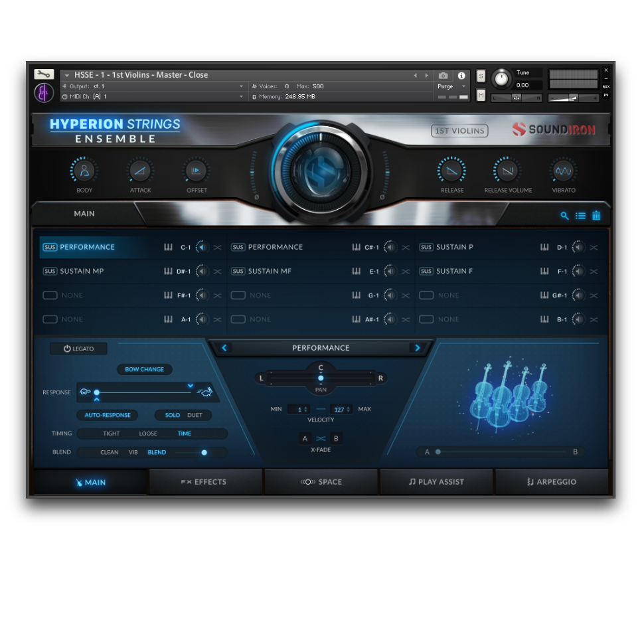Click the Vibrato knob
The height and width of the screenshot is (644, 644).
(x=564, y=170)
